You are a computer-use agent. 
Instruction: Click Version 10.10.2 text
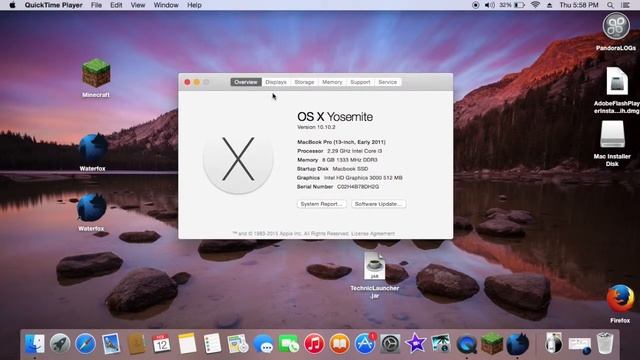316,127
